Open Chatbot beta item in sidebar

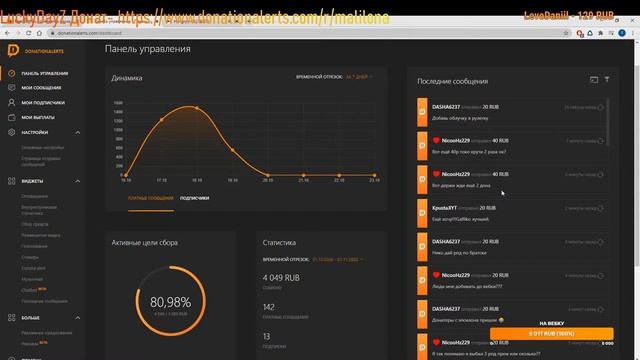[33, 290]
